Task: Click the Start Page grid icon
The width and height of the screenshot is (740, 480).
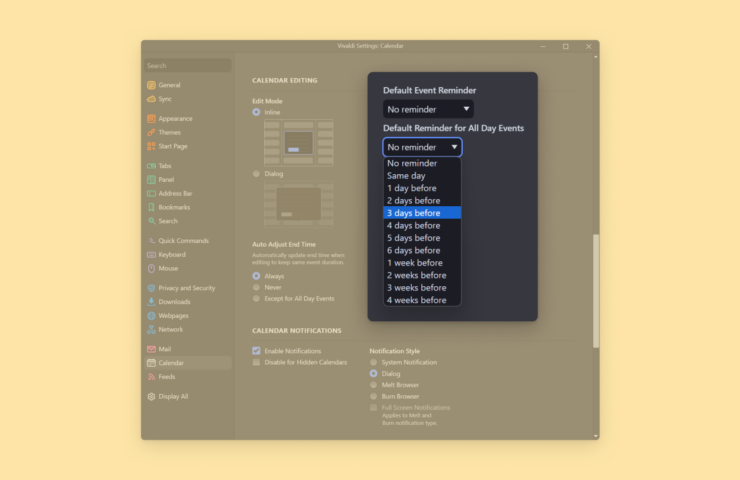Action: [151, 146]
